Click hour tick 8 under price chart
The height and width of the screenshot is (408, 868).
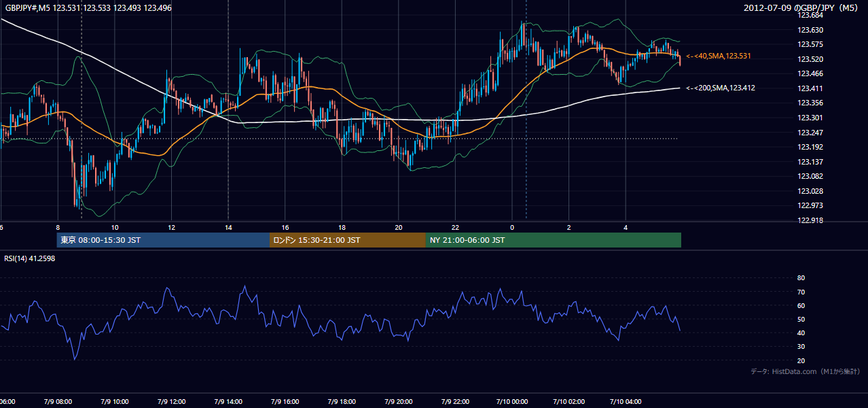pos(58,228)
